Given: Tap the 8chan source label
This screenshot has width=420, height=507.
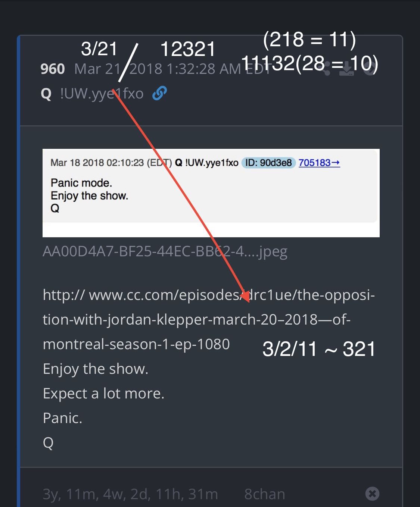Looking at the screenshot, I should pyautogui.click(x=265, y=494).
